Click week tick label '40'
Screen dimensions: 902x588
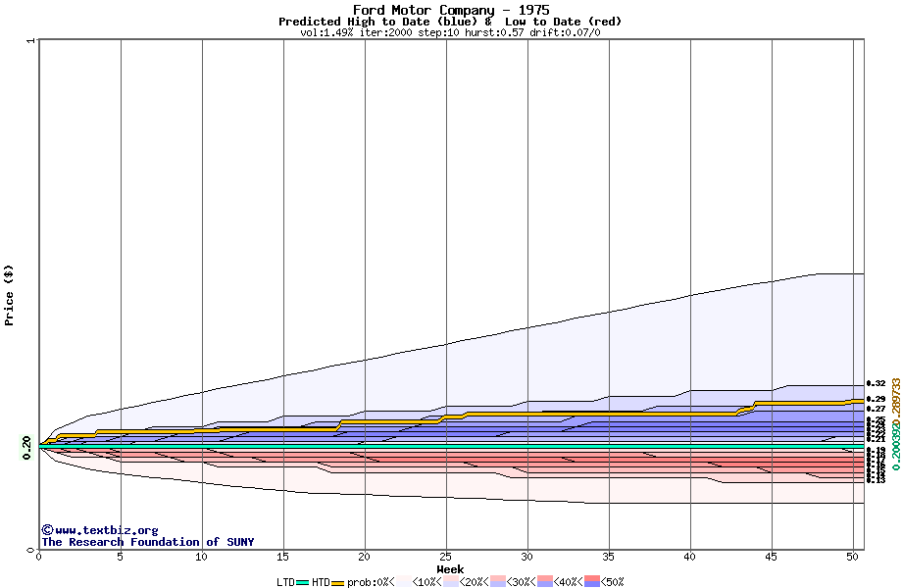point(689,557)
